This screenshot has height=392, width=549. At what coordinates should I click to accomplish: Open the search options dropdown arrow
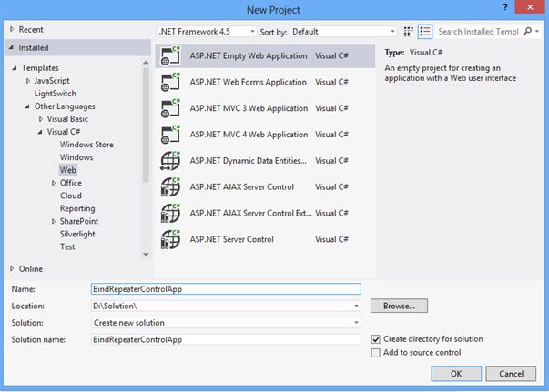[x=537, y=32]
